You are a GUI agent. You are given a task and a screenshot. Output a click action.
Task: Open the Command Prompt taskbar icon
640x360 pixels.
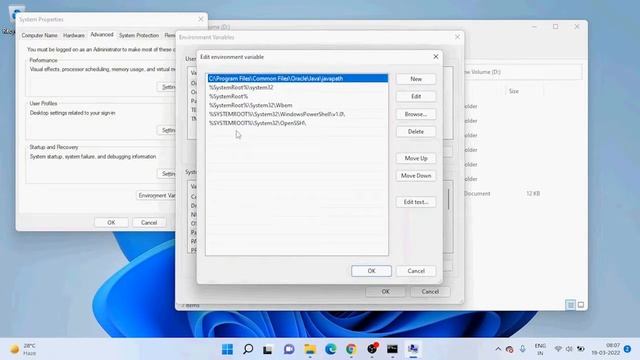tap(392, 349)
